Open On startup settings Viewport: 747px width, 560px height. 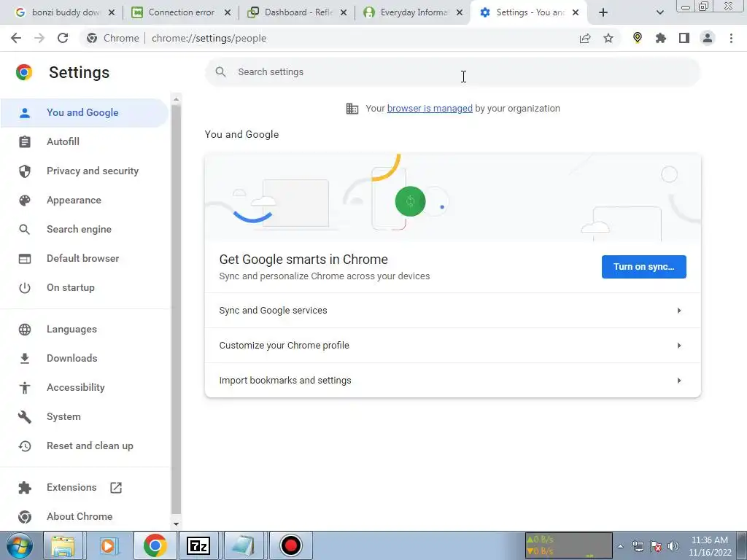tap(85, 287)
